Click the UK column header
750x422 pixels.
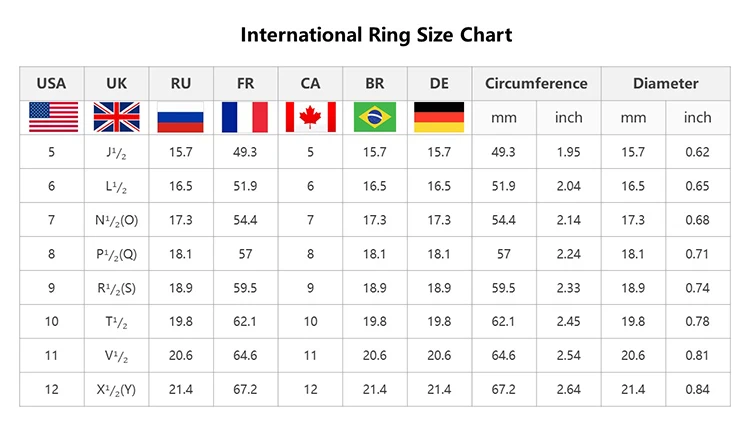pos(116,83)
